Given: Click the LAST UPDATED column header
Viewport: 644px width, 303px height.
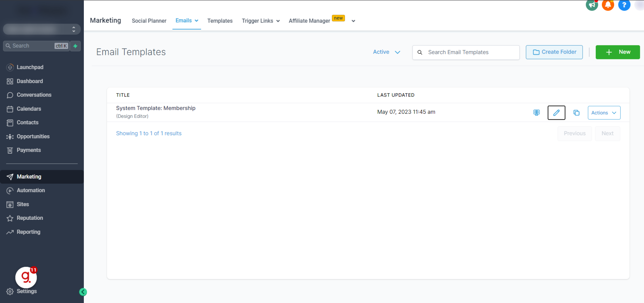Looking at the screenshot, I should pyautogui.click(x=396, y=95).
